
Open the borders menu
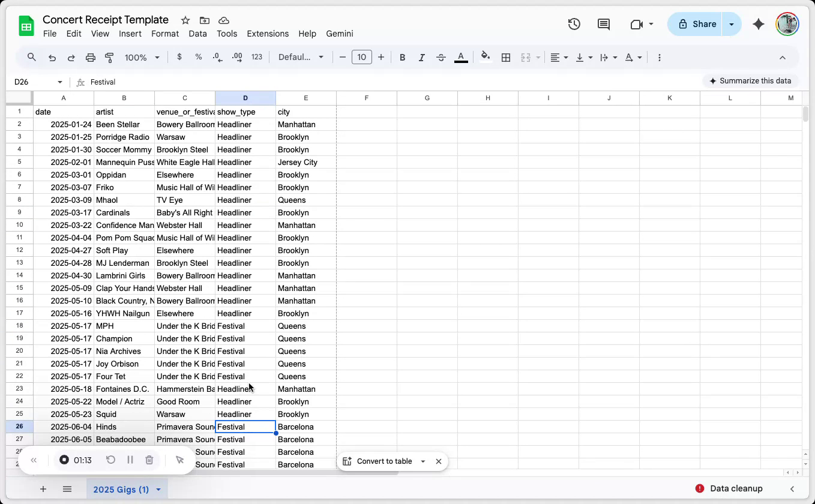506,58
